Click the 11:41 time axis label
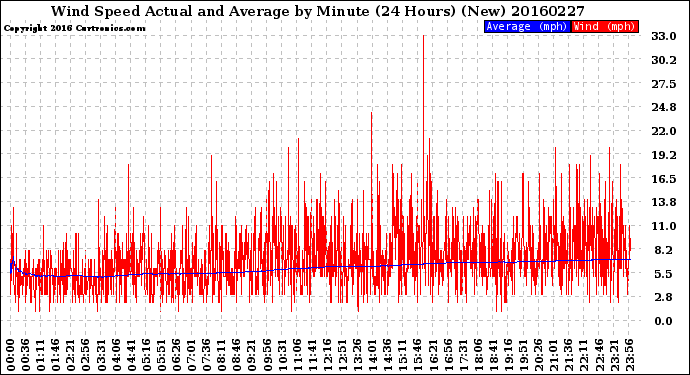Image resolution: width=690 pixels, height=375 pixels. pos(312,355)
